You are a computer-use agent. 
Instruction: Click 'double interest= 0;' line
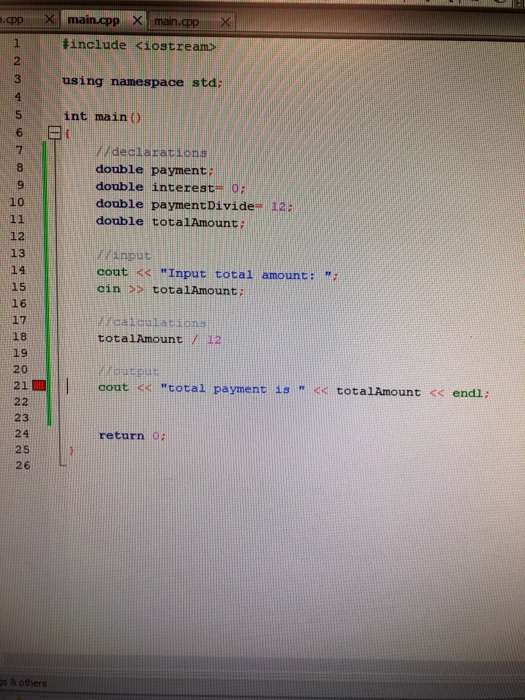coord(171,187)
